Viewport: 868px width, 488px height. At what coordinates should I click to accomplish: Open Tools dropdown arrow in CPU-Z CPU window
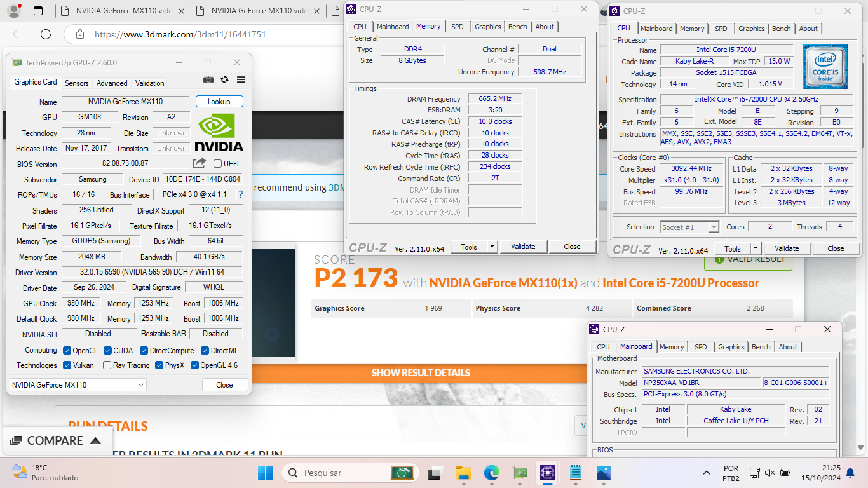tap(756, 248)
